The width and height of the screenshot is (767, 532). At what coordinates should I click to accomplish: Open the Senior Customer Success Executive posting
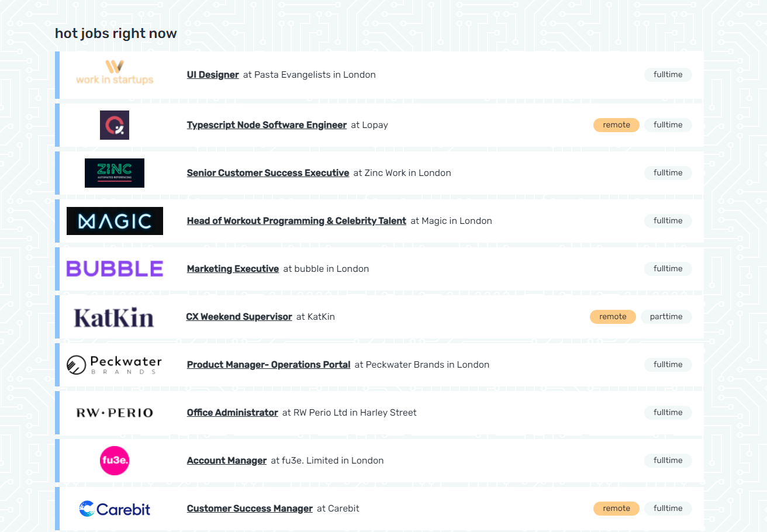268,172
